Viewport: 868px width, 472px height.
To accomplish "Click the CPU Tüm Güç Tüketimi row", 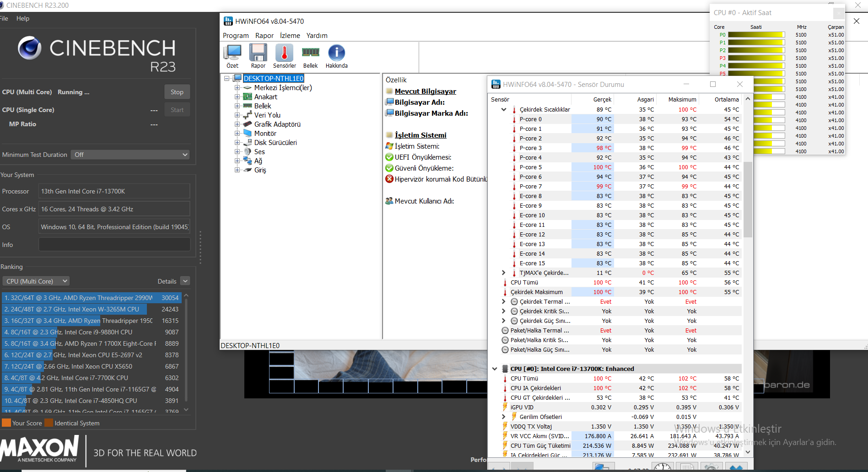I will (x=621, y=445).
